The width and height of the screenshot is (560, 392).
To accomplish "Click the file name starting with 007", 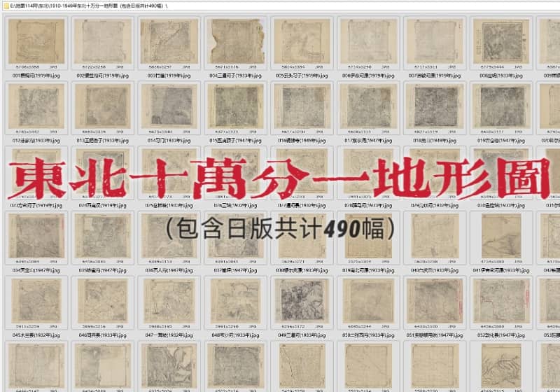I will [x=435, y=76].
